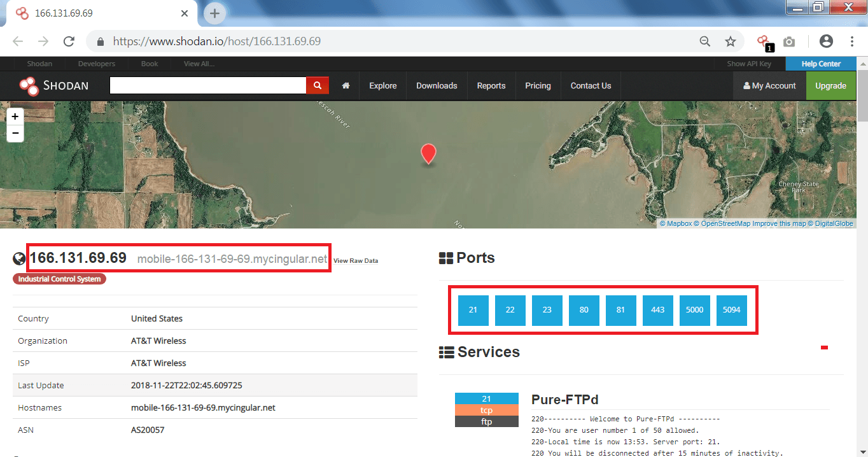Click the DigitalGlobe attribution link
Viewport: 868px width, 457px height.
pos(830,223)
